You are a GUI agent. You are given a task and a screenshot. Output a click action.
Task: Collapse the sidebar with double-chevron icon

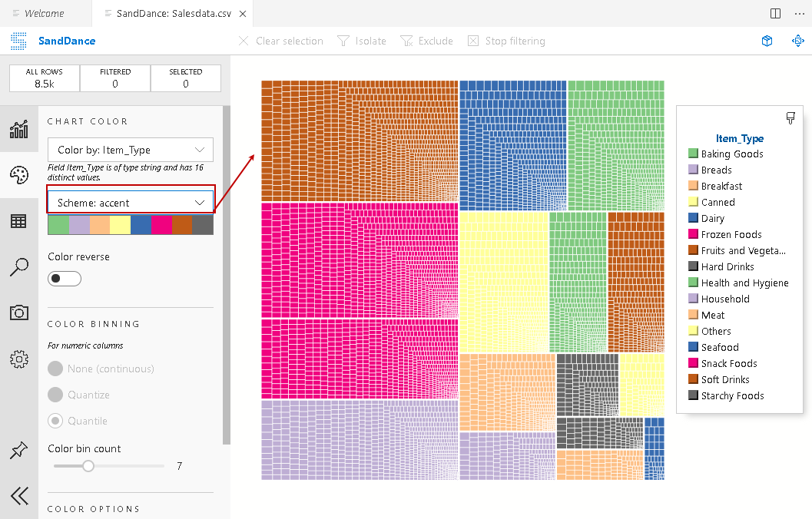[x=19, y=496]
